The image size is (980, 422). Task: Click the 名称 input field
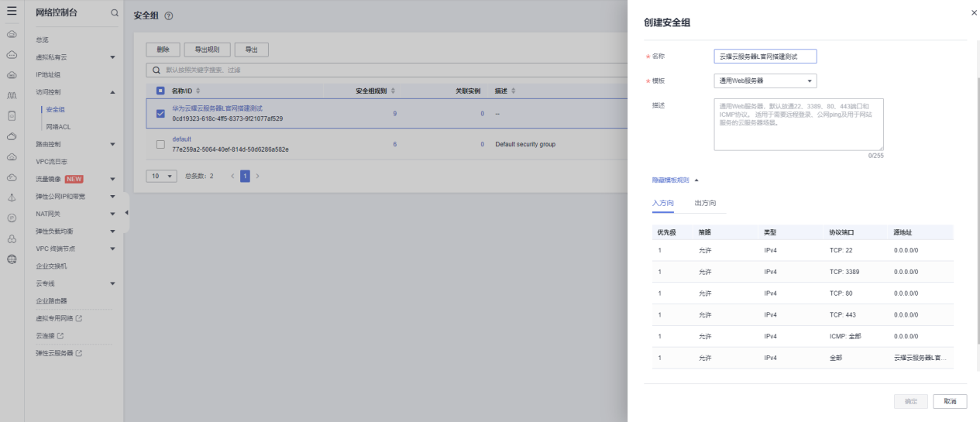[765, 57]
